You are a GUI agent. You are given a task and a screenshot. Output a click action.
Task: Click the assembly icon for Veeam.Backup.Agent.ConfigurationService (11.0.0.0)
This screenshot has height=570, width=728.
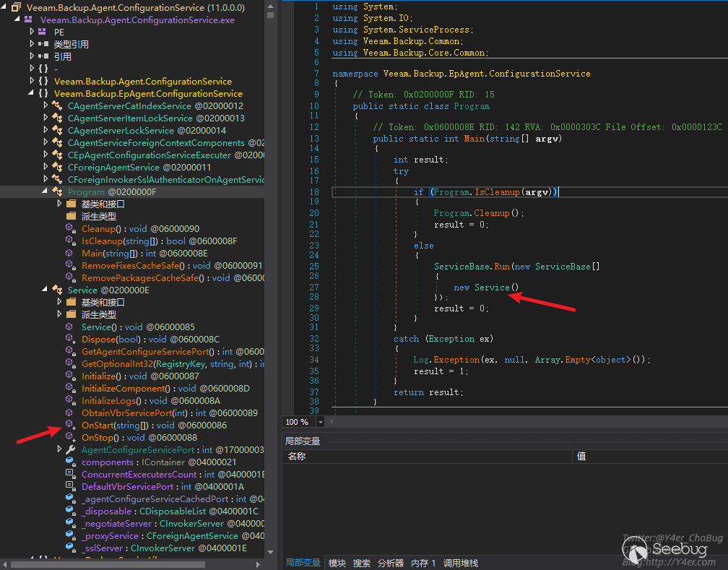(16, 7)
